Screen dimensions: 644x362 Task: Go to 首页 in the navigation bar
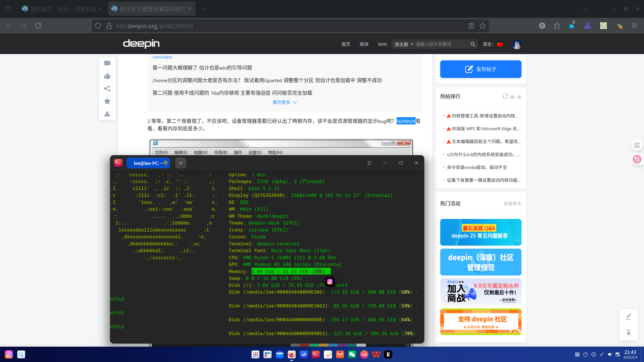point(346,44)
